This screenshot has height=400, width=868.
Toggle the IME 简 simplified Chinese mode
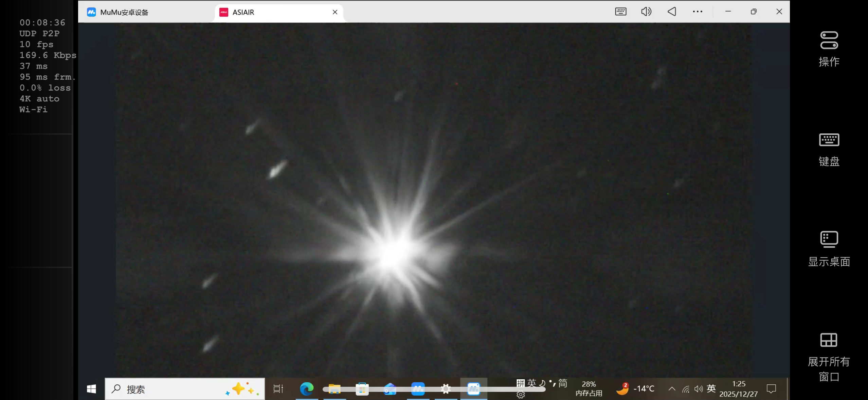(x=563, y=383)
